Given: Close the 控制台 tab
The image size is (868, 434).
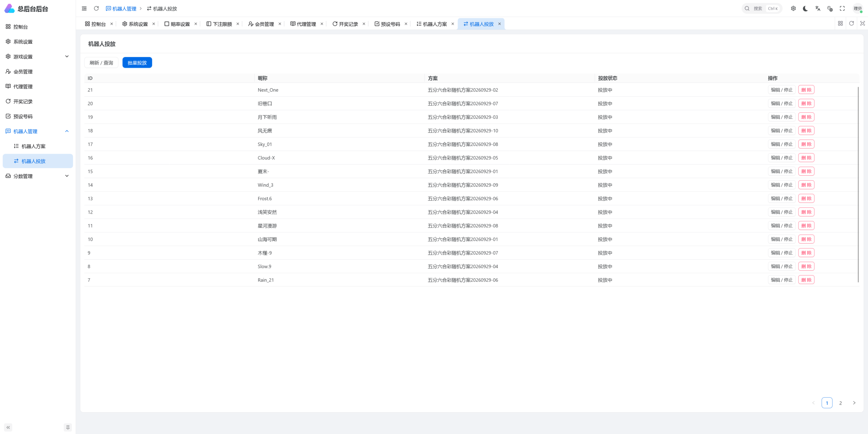Looking at the screenshot, I should [112, 24].
